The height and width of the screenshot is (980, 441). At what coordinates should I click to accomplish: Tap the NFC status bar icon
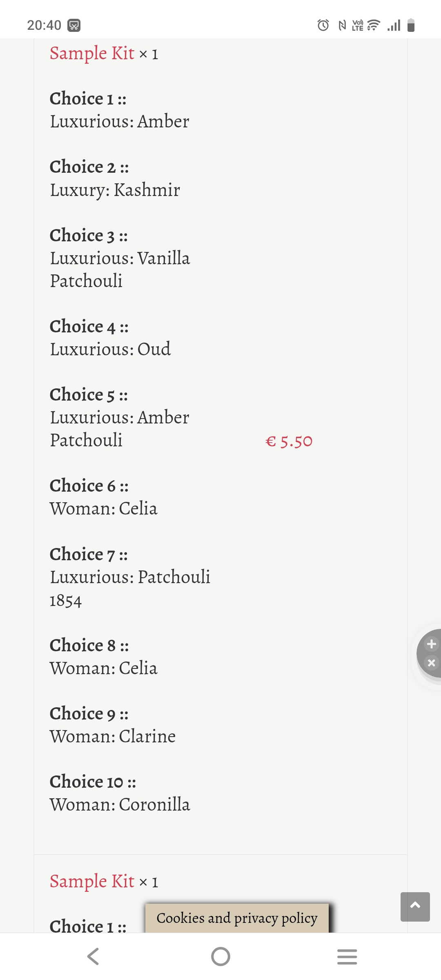coord(342,25)
